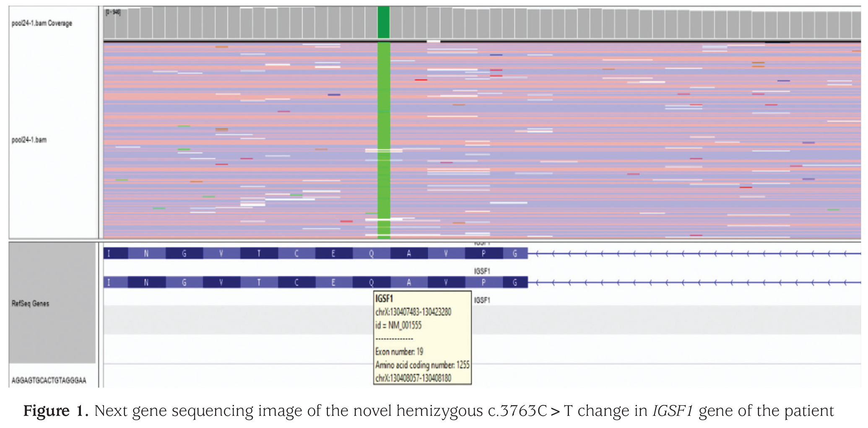The width and height of the screenshot is (868, 428).
Task: Click amino acid T in lower IGSF1 transcript
Action: tap(259, 282)
